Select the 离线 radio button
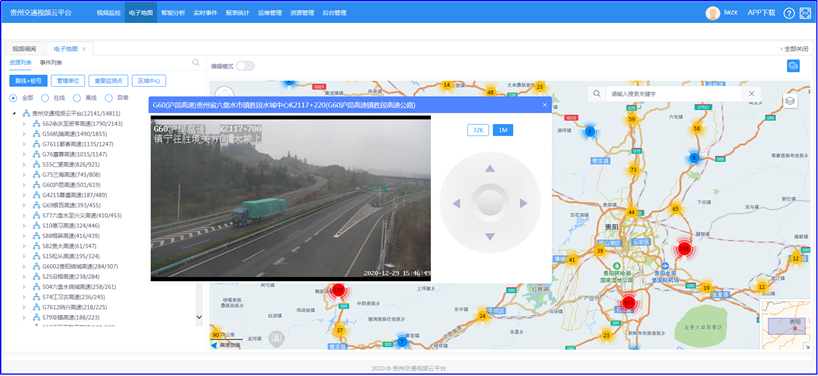818x376 pixels. (x=77, y=98)
